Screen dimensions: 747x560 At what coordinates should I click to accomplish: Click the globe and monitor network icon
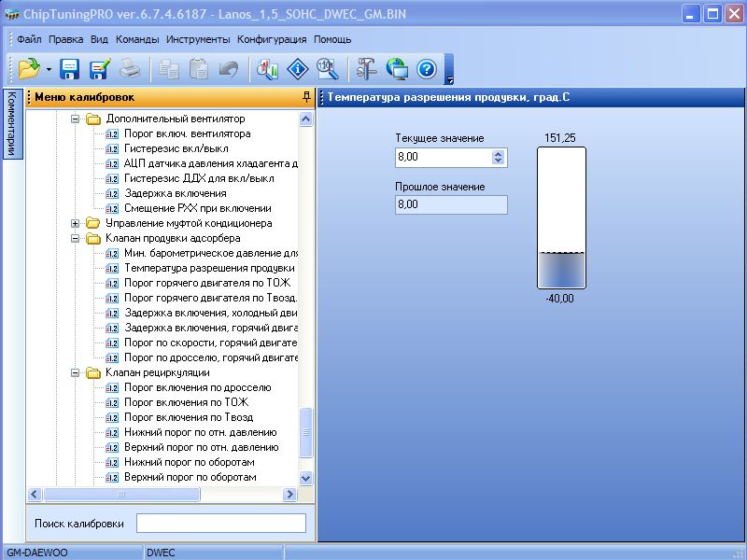click(397, 68)
